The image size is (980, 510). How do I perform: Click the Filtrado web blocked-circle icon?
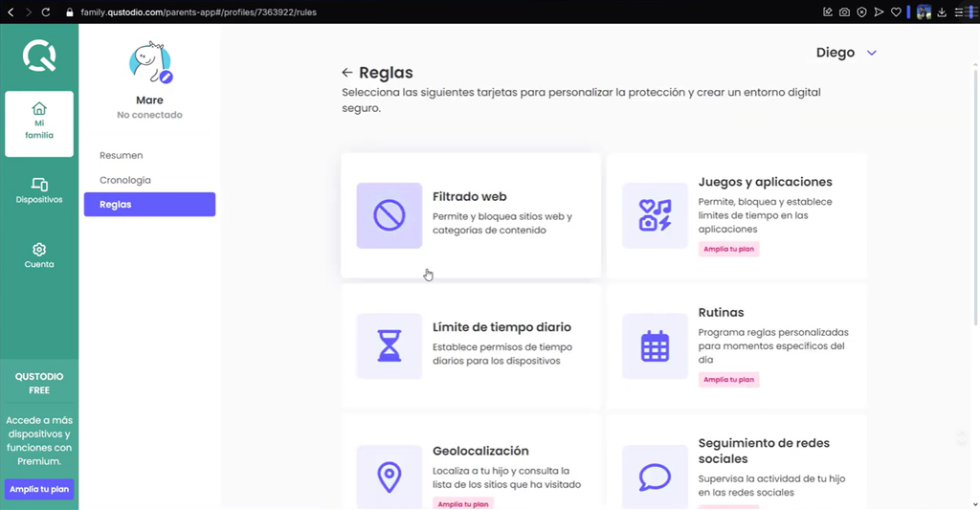tap(390, 215)
